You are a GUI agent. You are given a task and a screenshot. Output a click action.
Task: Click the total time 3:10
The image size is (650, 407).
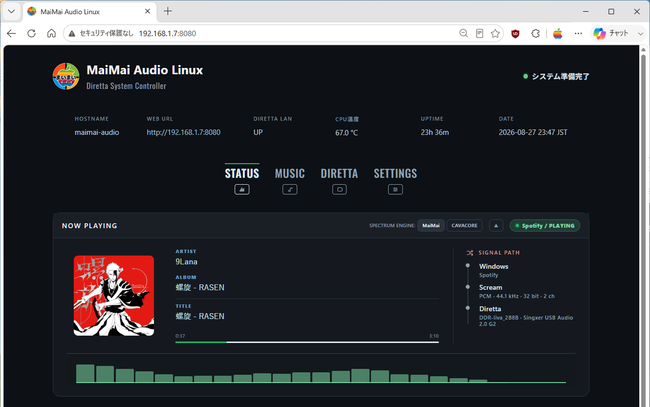click(x=434, y=336)
